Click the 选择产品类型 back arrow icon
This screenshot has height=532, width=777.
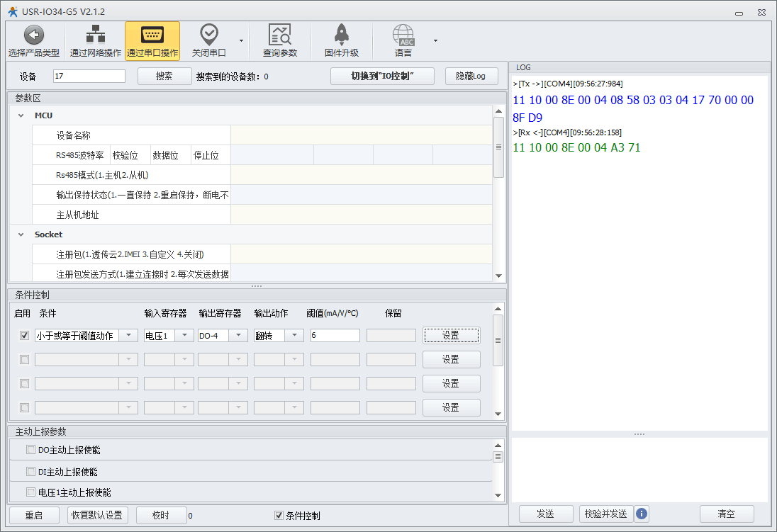[x=33, y=35]
